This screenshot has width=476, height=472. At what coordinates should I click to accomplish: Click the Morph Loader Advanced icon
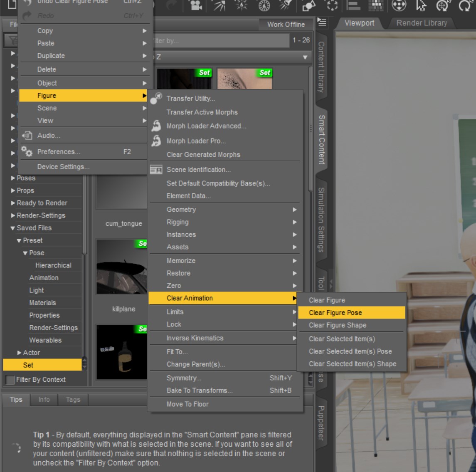pos(156,126)
